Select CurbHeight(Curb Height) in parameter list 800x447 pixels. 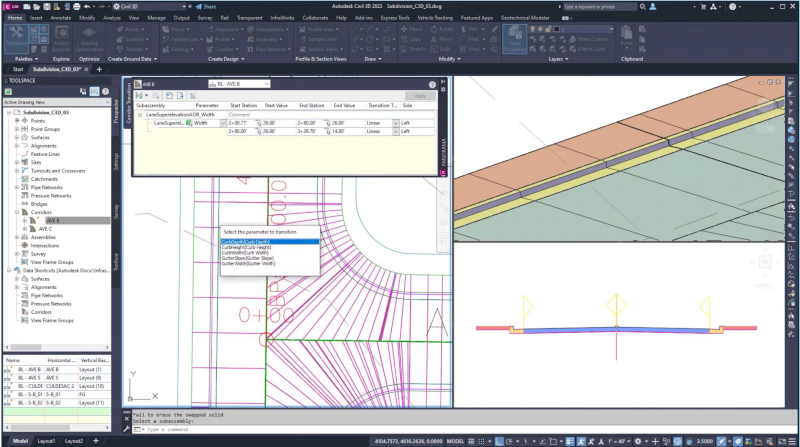tap(246, 247)
